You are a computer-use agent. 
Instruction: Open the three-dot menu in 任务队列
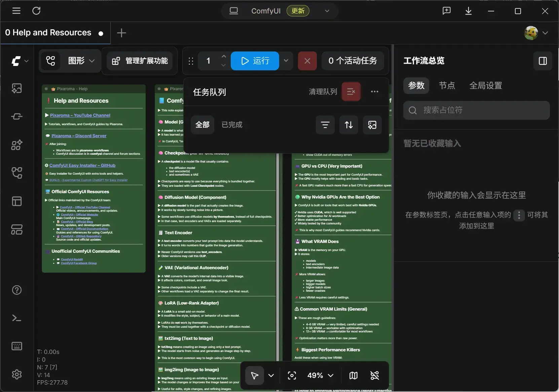click(x=375, y=92)
